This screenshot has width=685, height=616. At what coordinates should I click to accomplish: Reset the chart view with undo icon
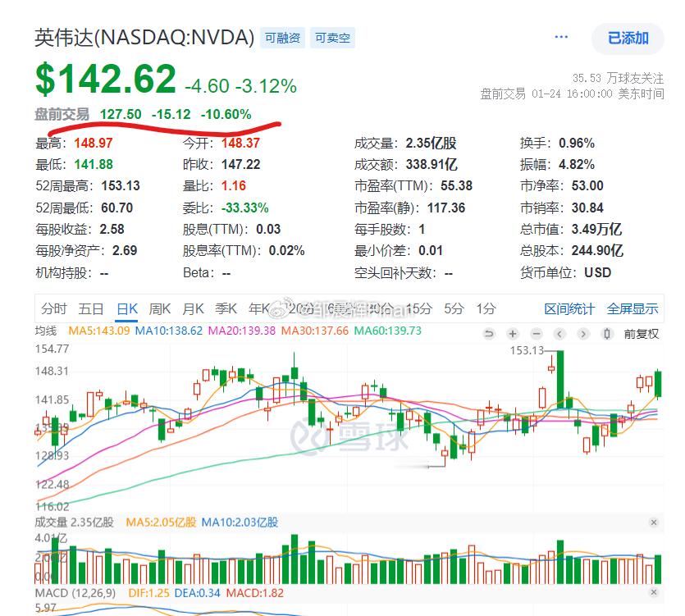pyautogui.click(x=489, y=334)
